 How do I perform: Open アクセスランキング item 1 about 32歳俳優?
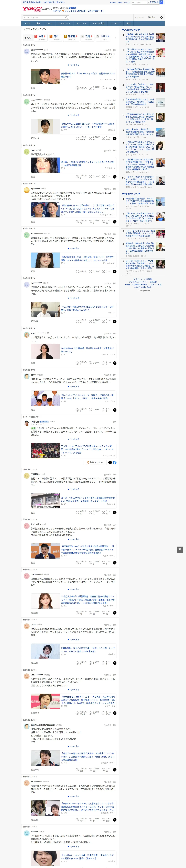click(143, 203)
